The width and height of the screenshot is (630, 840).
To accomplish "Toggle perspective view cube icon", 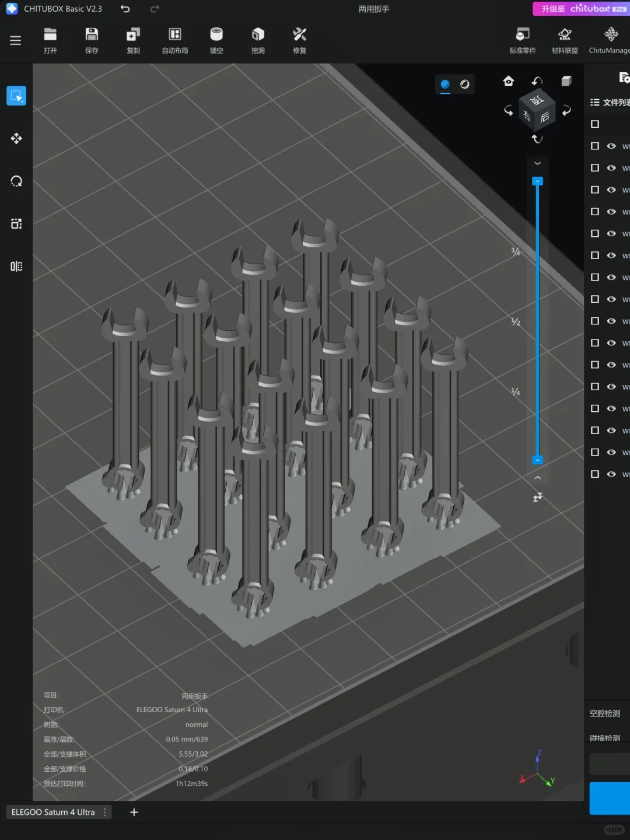I will (566, 81).
